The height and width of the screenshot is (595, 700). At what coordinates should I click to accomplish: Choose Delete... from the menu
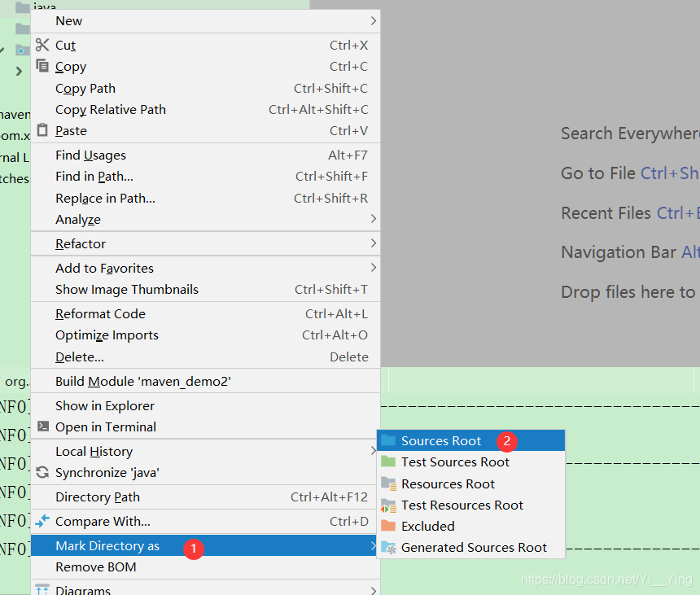click(x=205, y=357)
